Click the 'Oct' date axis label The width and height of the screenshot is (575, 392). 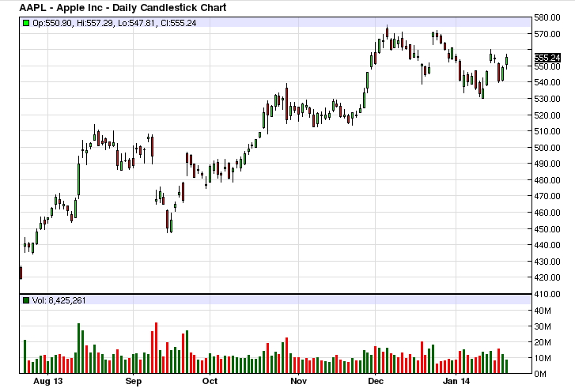pos(210,382)
